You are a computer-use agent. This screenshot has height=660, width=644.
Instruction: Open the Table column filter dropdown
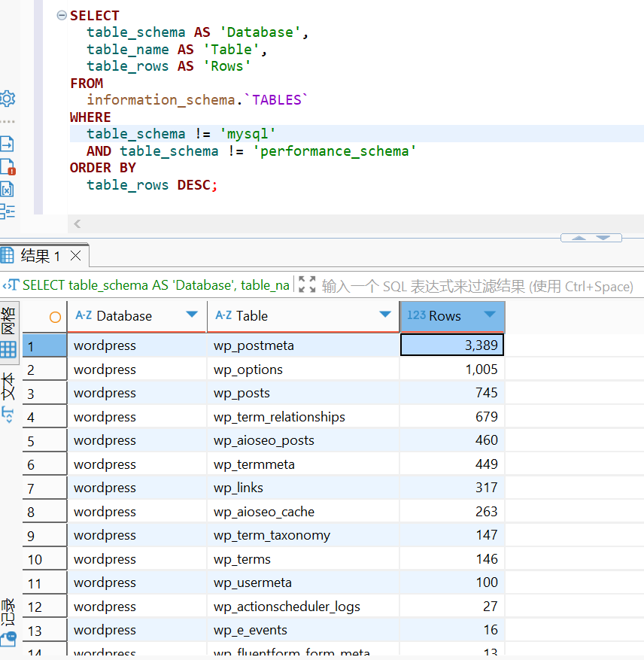click(385, 315)
